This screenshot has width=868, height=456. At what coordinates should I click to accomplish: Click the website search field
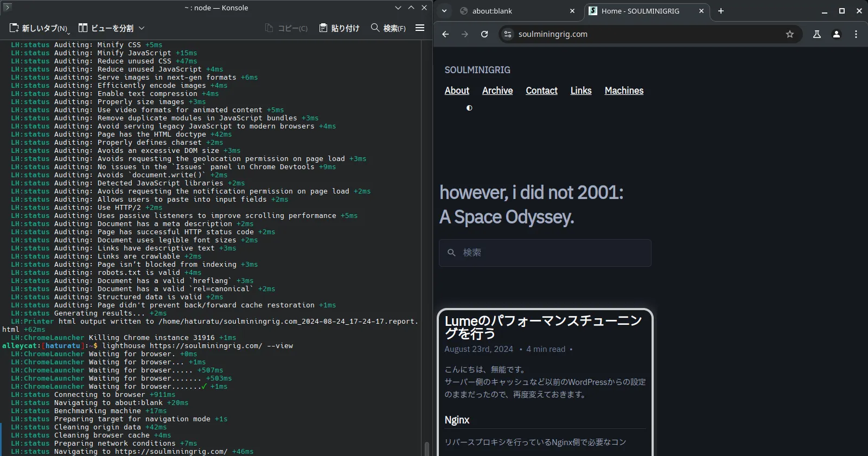[x=545, y=253]
